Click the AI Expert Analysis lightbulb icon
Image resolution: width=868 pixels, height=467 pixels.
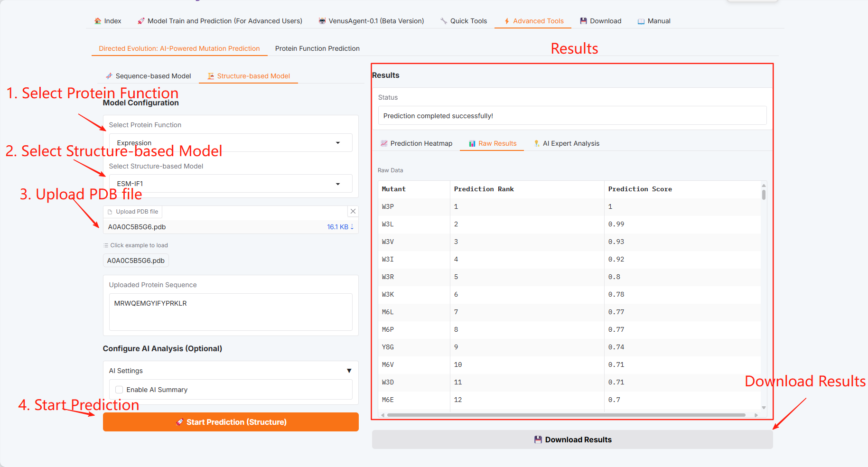537,143
